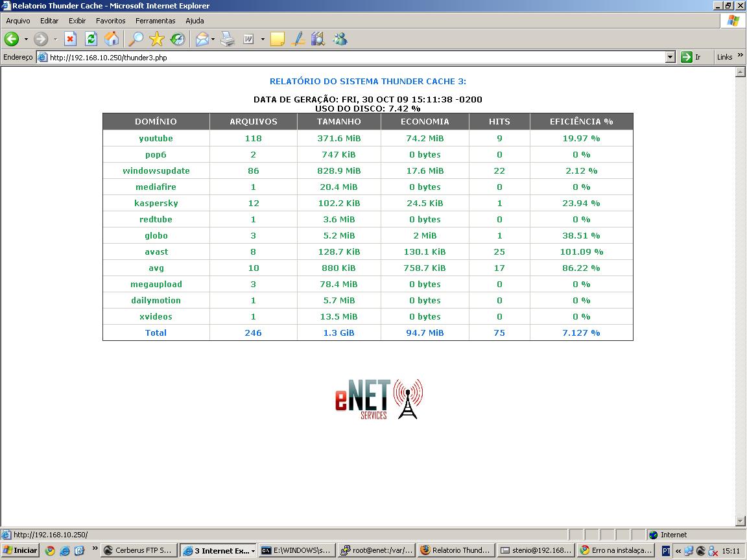Go to the Home page icon
The image size is (747, 560).
pyautogui.click(x=112, y=39)
